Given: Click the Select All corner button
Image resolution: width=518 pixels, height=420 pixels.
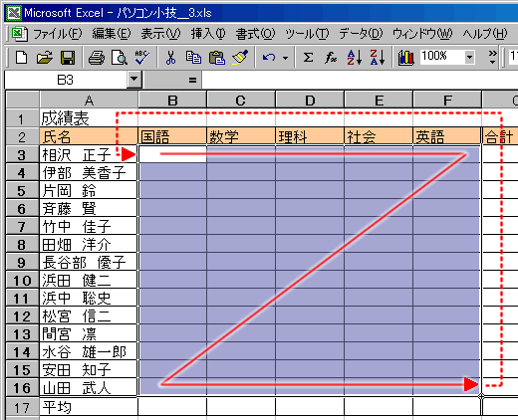Looking at the screenshot, I should pos(22,100).
